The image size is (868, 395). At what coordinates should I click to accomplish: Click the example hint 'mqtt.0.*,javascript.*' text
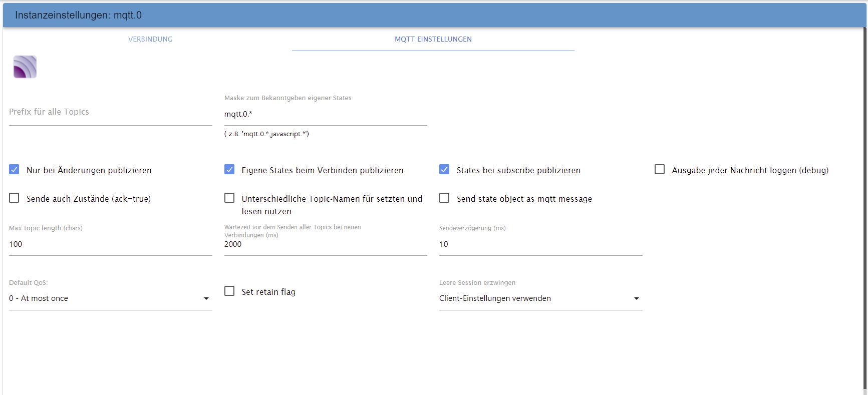tap(266, 134)
